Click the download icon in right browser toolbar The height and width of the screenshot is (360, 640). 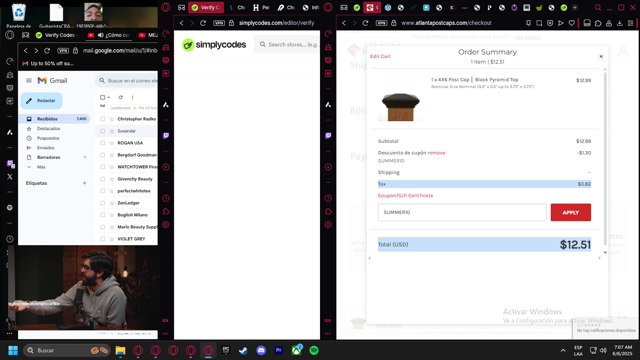tap(620, 23)
